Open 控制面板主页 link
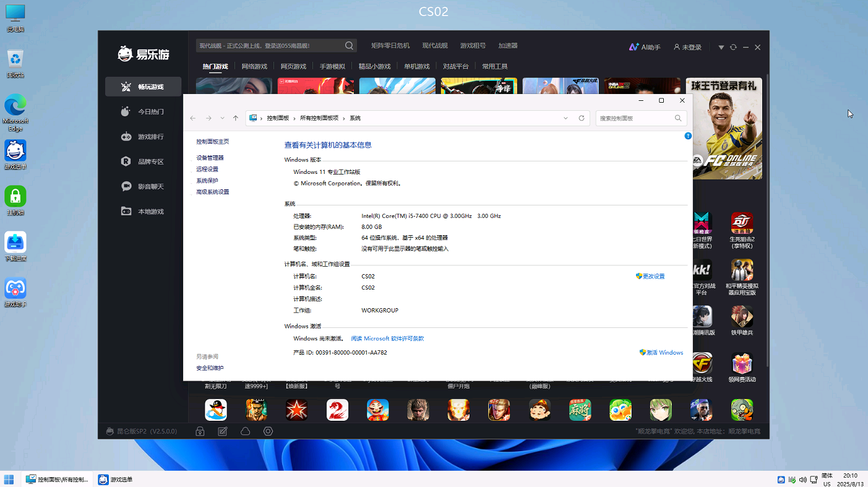 213,142
